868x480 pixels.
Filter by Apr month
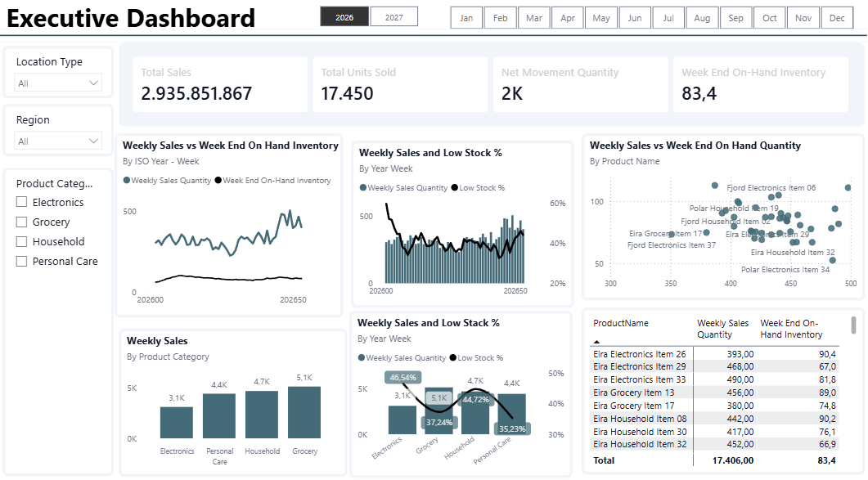(x=568, y=18)
